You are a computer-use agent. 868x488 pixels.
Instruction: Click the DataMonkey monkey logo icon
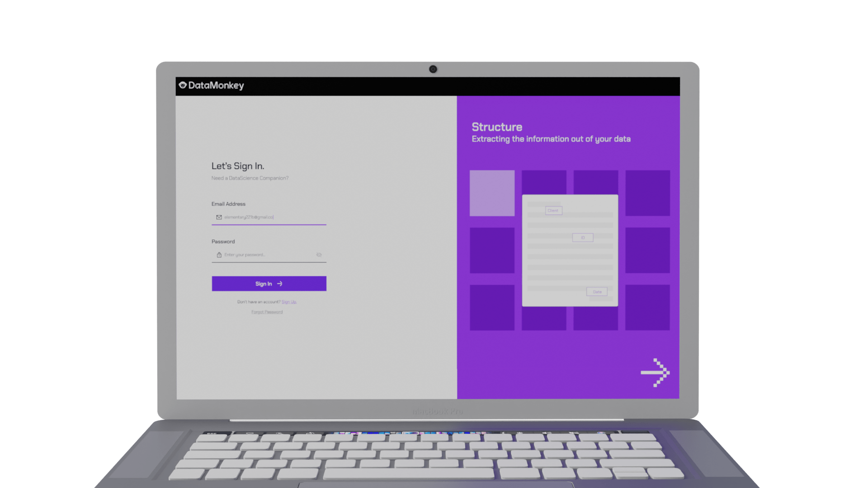coord(183,85)
